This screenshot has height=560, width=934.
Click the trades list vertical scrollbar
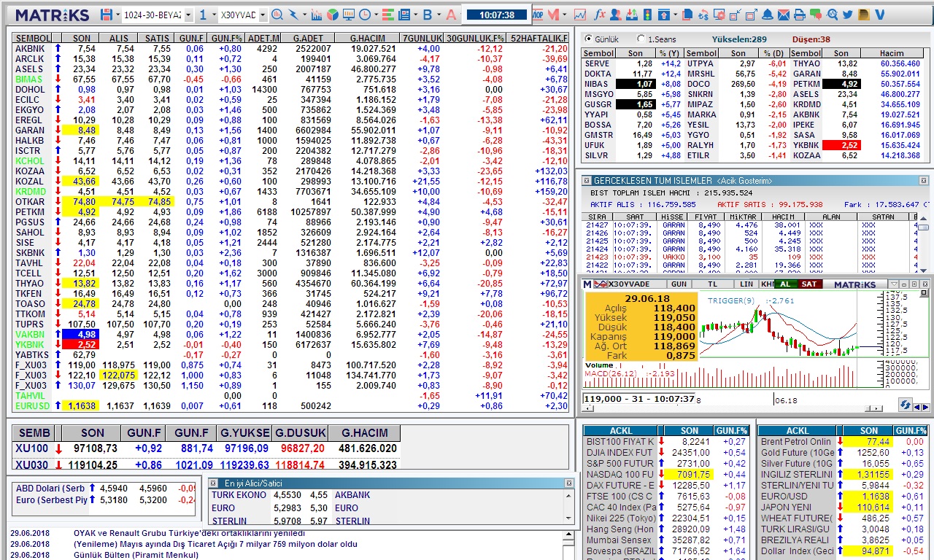[924, 246]
